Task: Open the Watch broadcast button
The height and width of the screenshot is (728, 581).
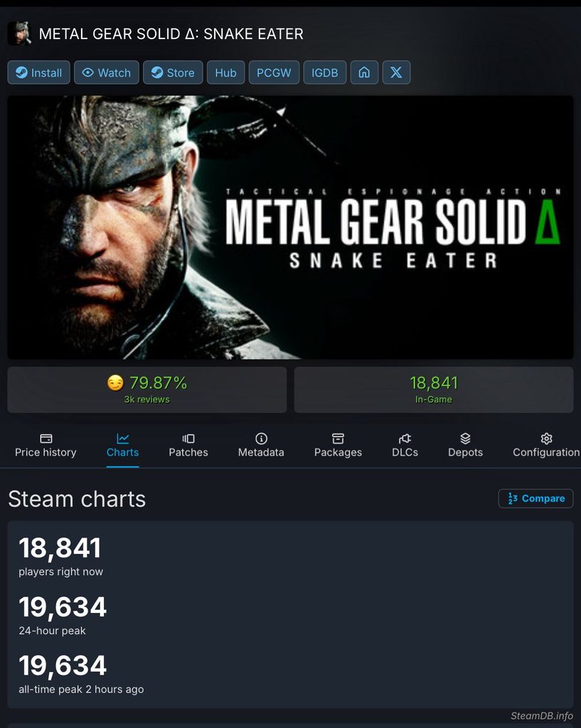Action: click(x=106, y=73)
